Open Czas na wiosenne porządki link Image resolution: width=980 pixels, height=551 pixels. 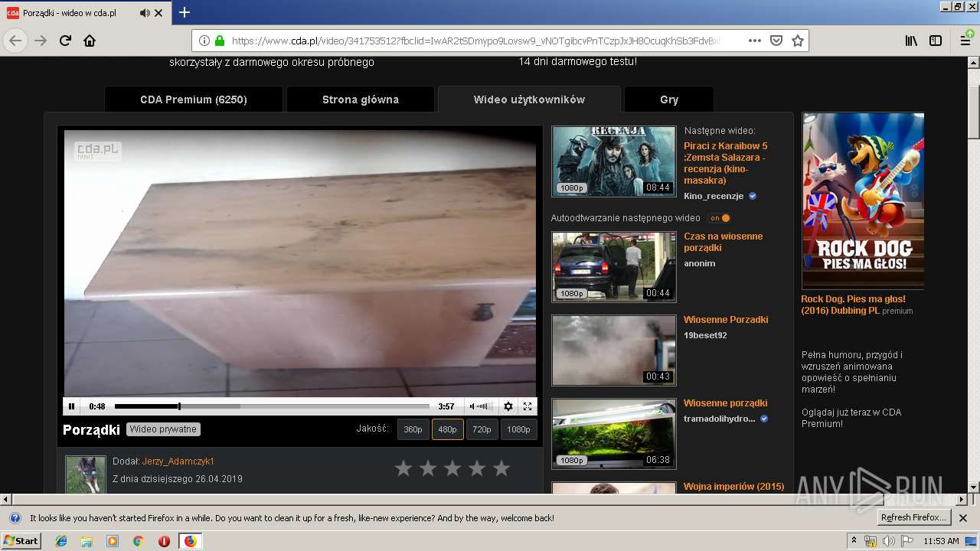coord(723,242)
